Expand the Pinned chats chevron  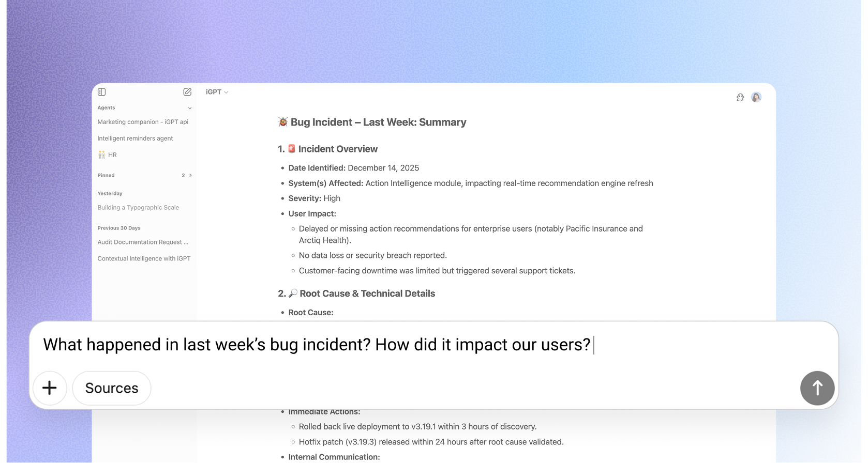[190, 176]
